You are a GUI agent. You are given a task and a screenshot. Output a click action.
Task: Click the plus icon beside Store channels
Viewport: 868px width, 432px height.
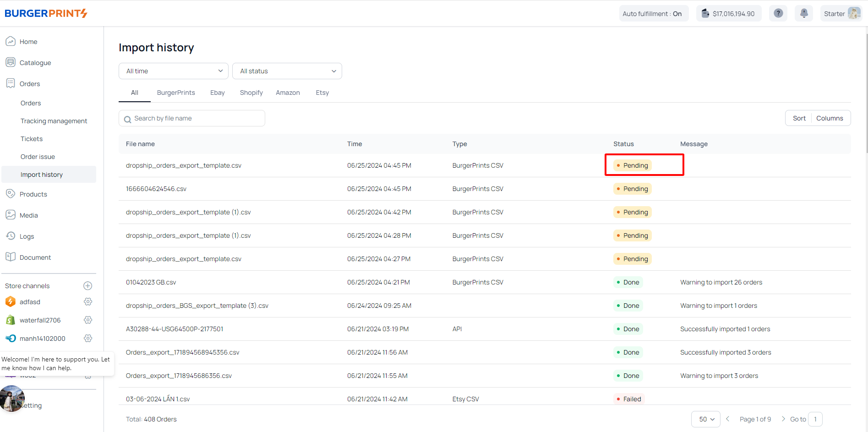point(88,286)
